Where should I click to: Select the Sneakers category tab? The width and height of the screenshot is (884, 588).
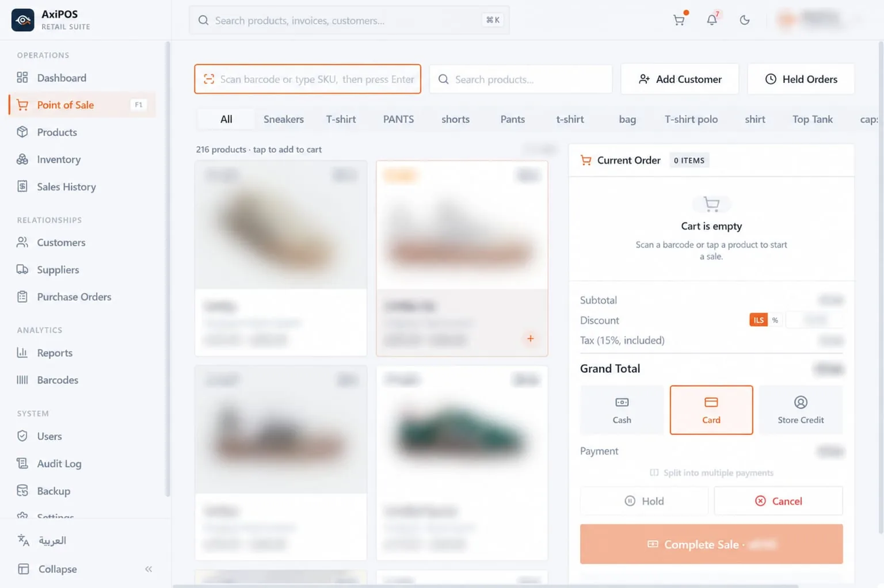pos(283,119)
